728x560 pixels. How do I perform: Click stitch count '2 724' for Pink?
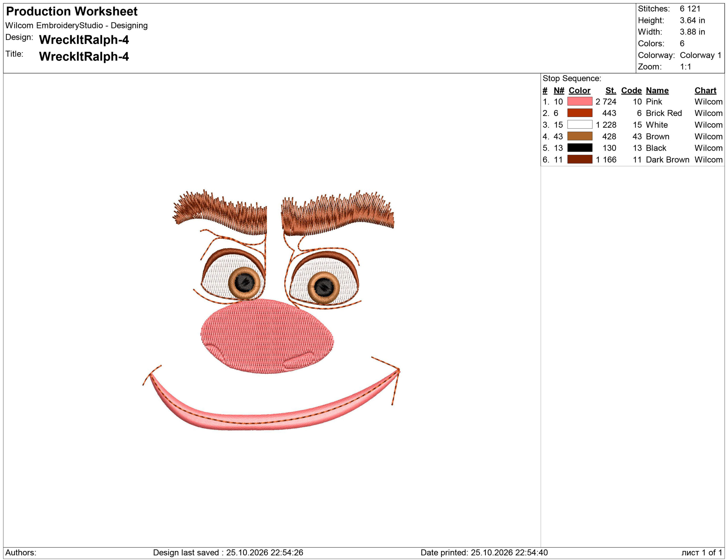[606, 101]
